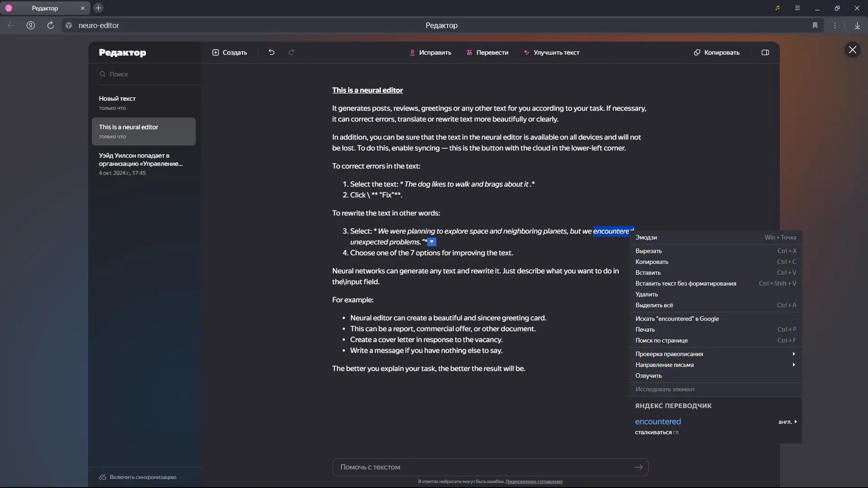Screen dimensions: 868x488
Task: Choose Копировать in the context menu
Action: coord(651,262)
